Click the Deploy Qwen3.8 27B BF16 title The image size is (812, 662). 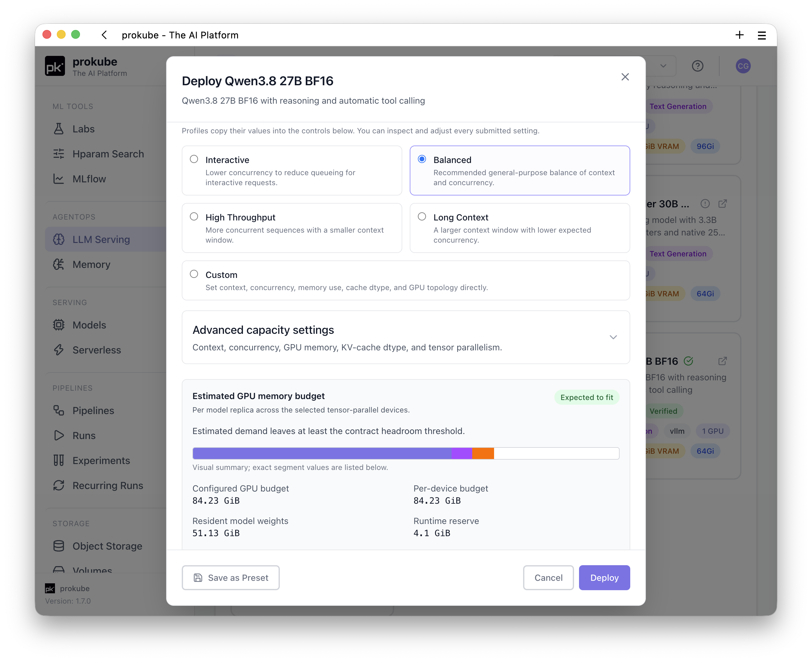click(257, 81)
